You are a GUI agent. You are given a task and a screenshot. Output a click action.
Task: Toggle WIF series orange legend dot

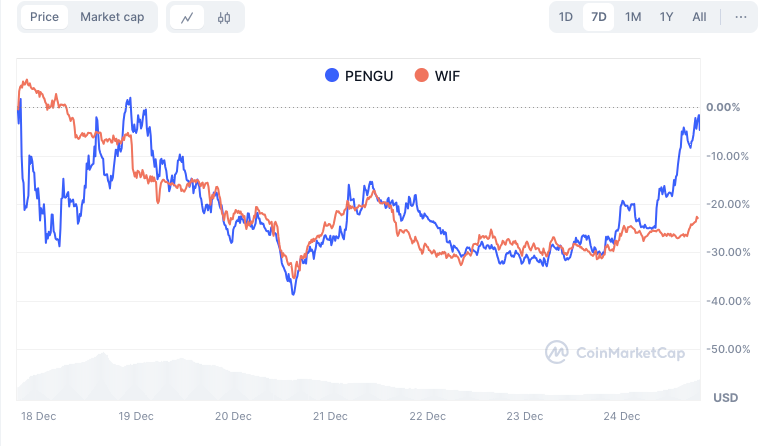click(x=422, y=75)
